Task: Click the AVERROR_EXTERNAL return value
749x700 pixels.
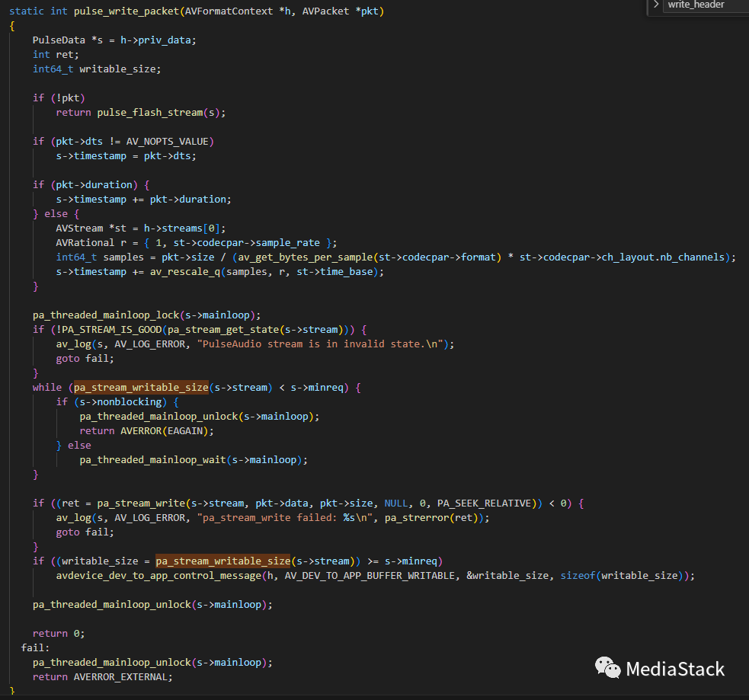Action: 123,676
